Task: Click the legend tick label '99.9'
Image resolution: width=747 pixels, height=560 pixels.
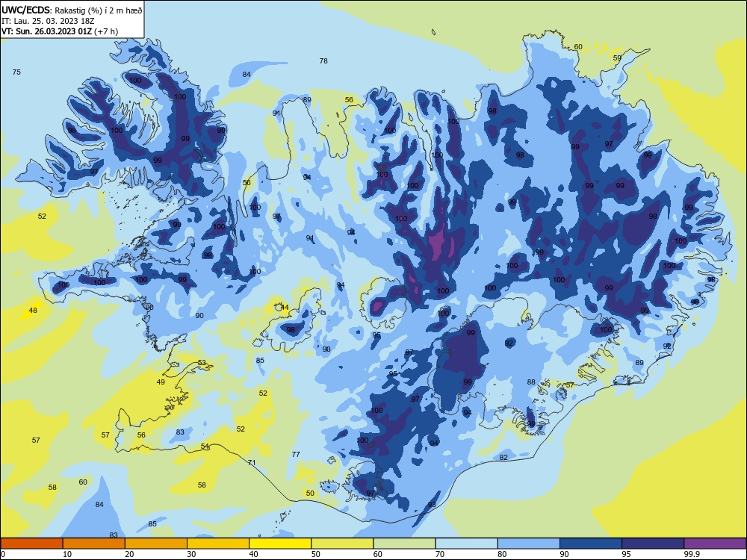Action: click(692, 554)
